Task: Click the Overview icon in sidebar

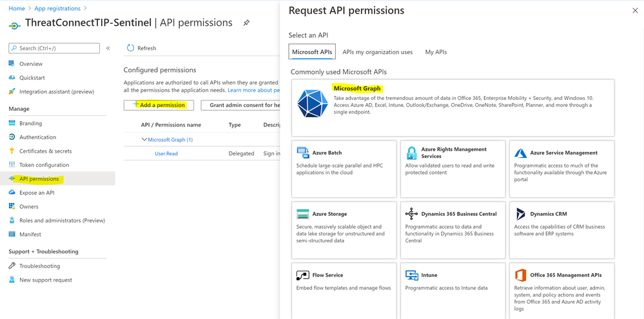Action: tap(12, 64)
